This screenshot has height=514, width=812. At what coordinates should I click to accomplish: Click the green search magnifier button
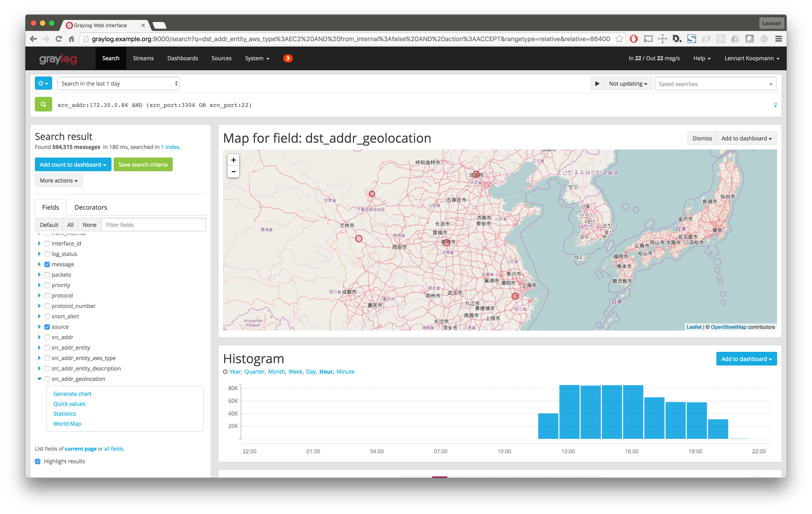pos(43,105)
